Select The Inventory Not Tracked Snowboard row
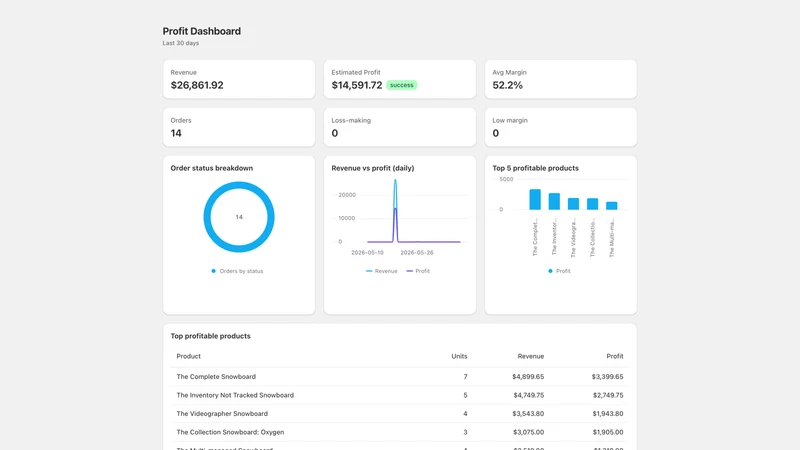The height and width of the screenshot is (450, 800). click(x=399, y=395)
